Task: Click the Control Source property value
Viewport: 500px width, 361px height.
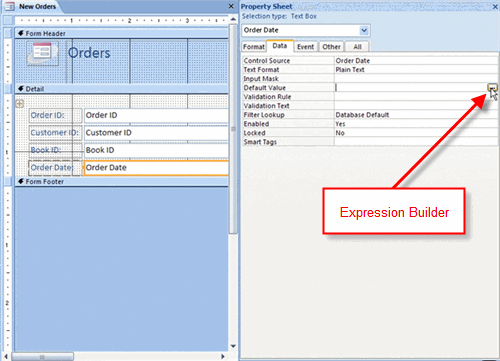Action: coord(416,61)
